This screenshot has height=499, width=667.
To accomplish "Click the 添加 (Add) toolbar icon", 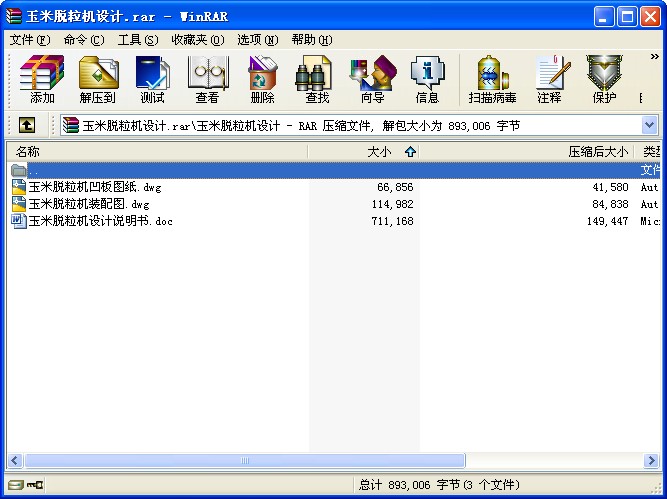I will [x=42, y=79].
